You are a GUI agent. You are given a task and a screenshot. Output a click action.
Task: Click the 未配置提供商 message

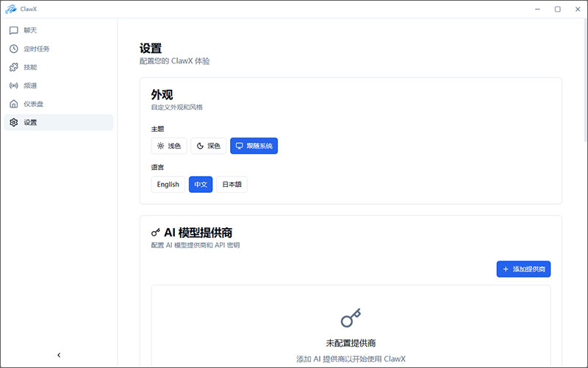coord(351,343)
